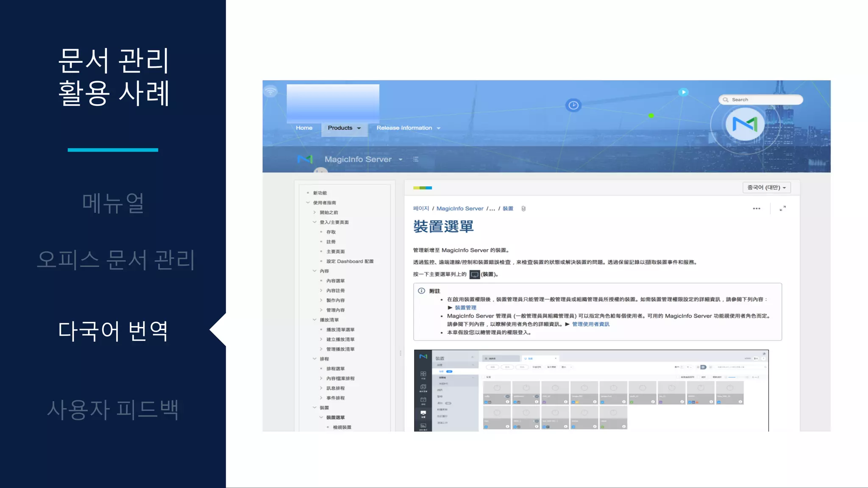Click the attachment paperclip icon in breadcrumb

click(523, 208)
